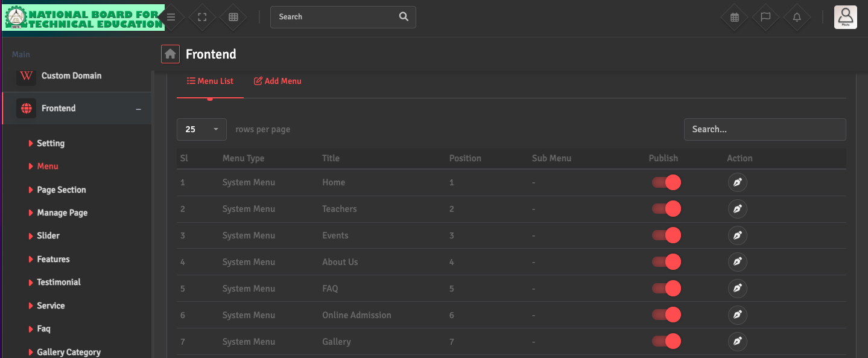The height and width of the screenshot is (358, 868).
Task: Open the grid apps icon in header
Action: (233, 17)
